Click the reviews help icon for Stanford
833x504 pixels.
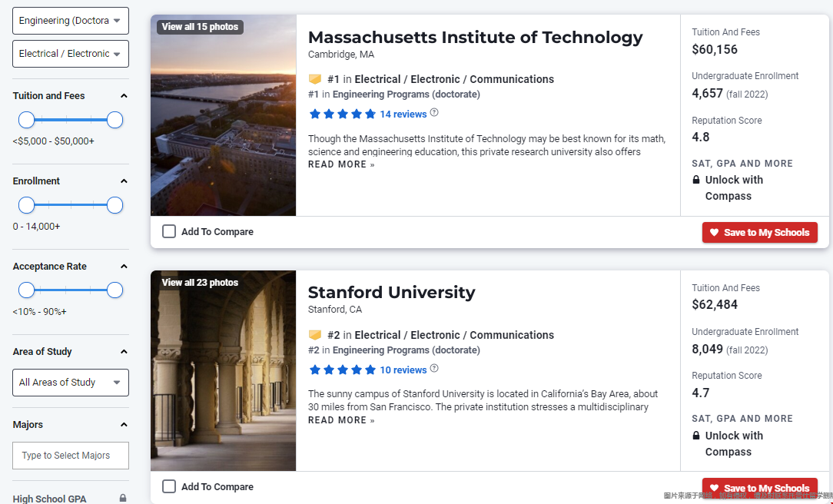coord(434,369)
